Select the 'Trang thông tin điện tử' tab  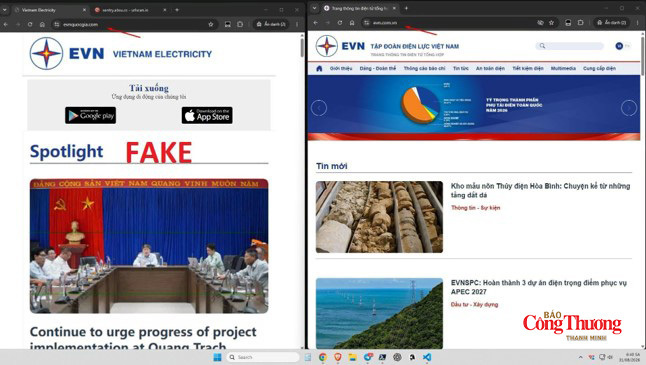(x=360, y=8)
